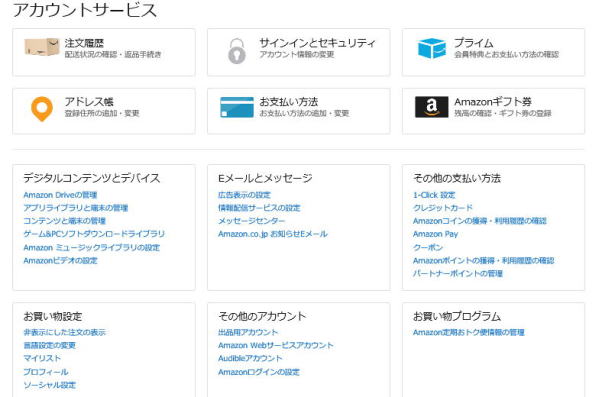Click the blue Prime box icon
This screenshot has height=397, width=602.
(432, 48)
